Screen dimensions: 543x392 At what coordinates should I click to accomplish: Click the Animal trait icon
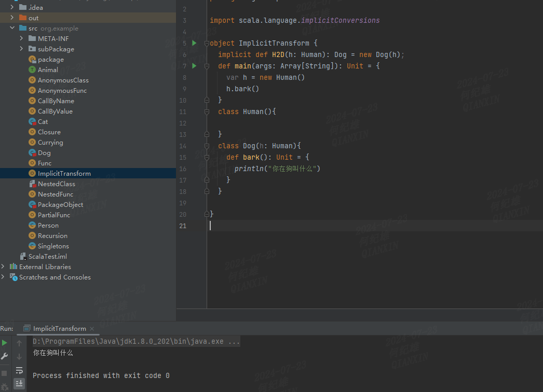[x=32, y=69]
